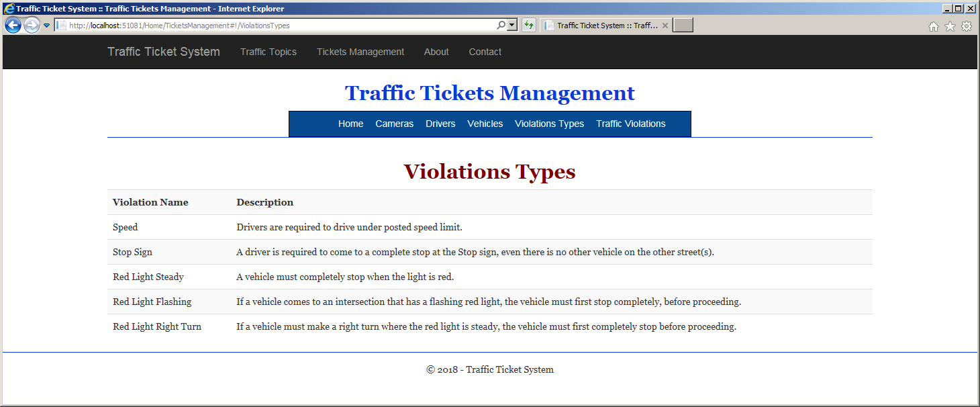Open the Traffic Violations link

point(631,124)
